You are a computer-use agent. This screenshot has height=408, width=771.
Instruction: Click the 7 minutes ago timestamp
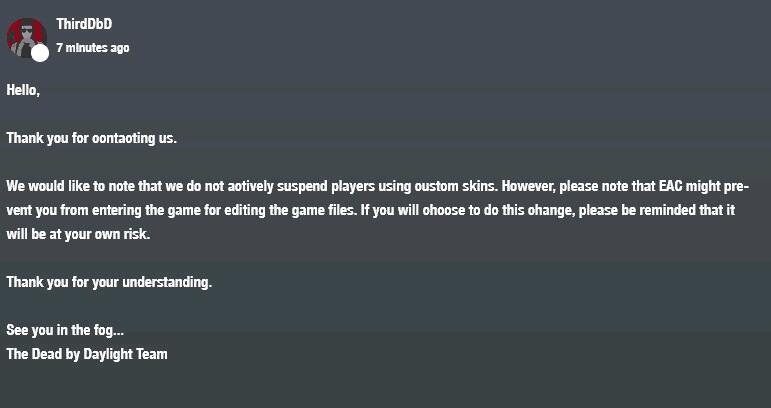tap(93, 48)
